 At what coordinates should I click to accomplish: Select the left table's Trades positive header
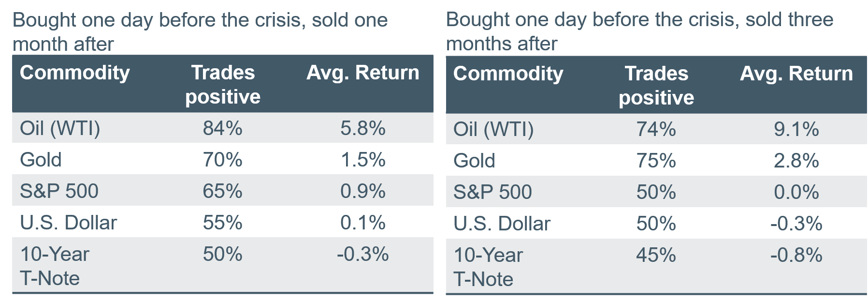click(223, 85)
